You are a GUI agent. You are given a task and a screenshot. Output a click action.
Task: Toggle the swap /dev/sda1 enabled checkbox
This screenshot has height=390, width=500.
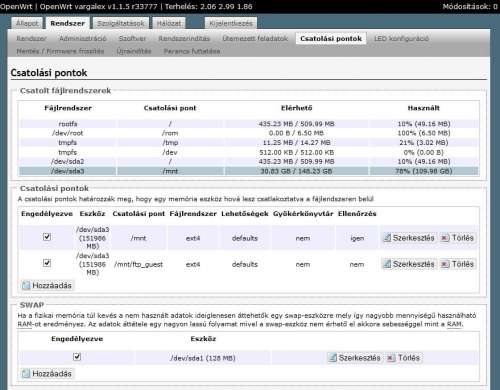coord(77,357)
